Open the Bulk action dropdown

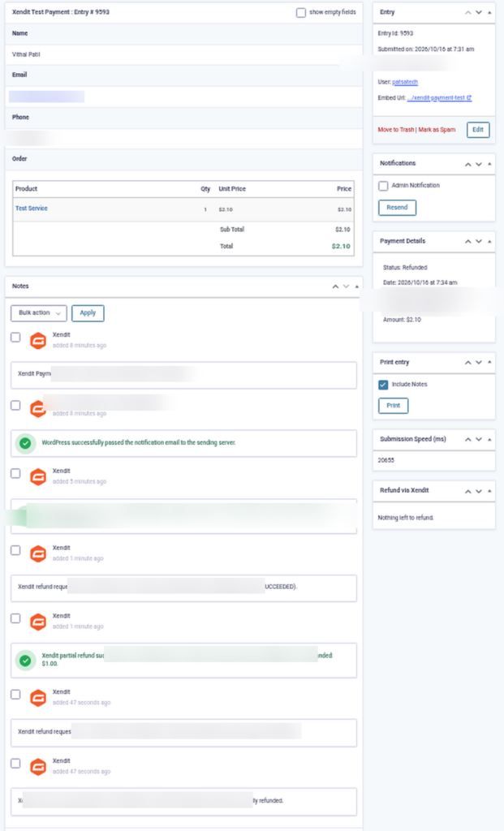(39, 313)
